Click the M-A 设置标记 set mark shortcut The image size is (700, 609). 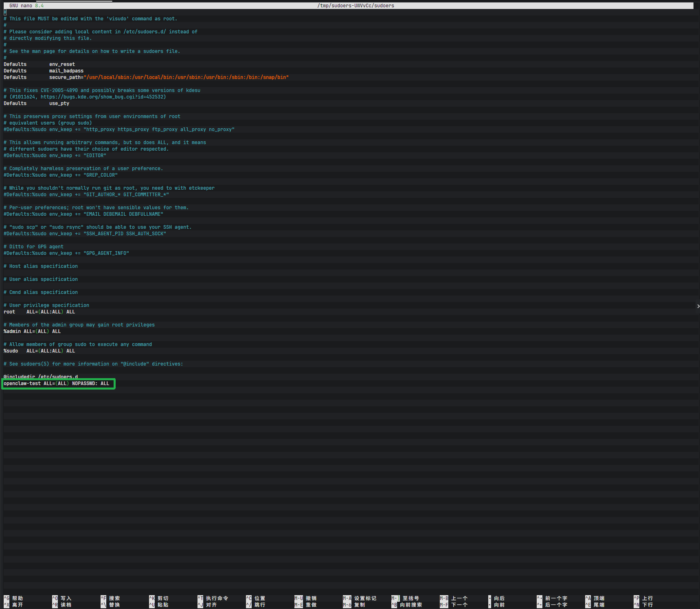360,598
